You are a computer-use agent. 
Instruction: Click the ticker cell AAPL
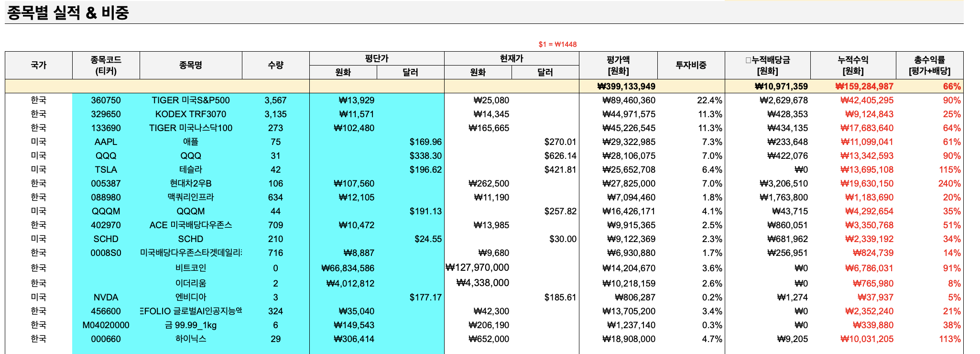tap(106, 142)
